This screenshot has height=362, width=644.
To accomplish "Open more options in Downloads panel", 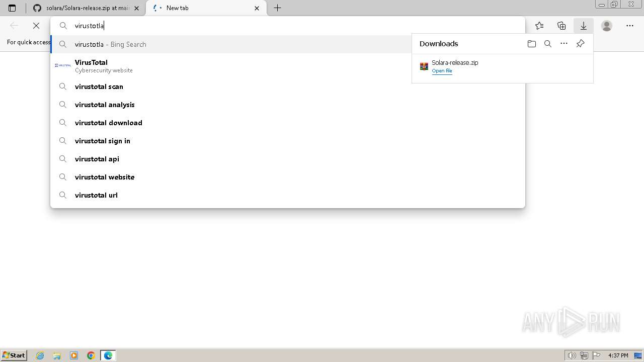I will (564, 44).
